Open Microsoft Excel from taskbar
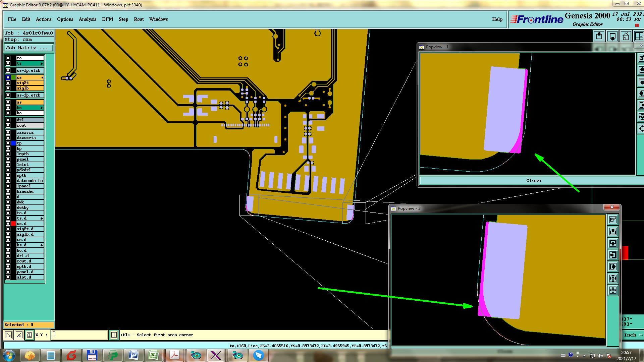 (154, 355)
